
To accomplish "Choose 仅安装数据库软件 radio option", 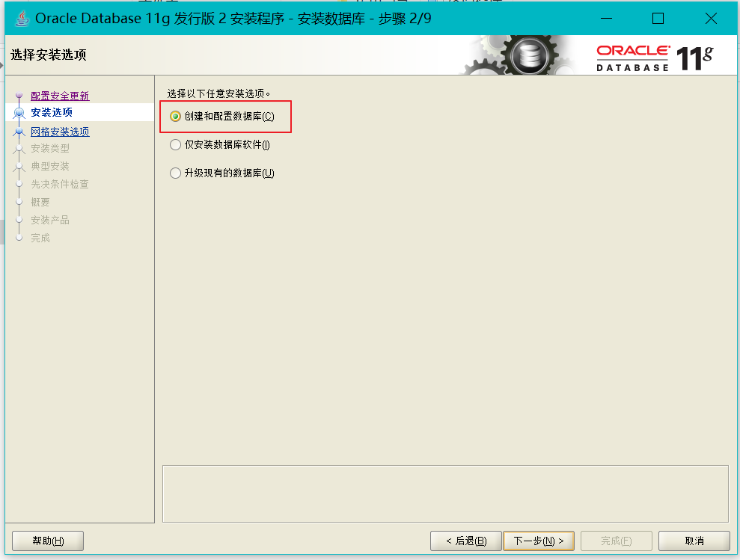I will 220,145.
